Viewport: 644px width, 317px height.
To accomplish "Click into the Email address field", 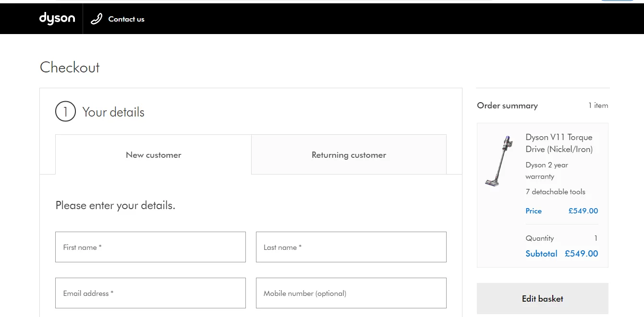I will [x=150, y=293].
